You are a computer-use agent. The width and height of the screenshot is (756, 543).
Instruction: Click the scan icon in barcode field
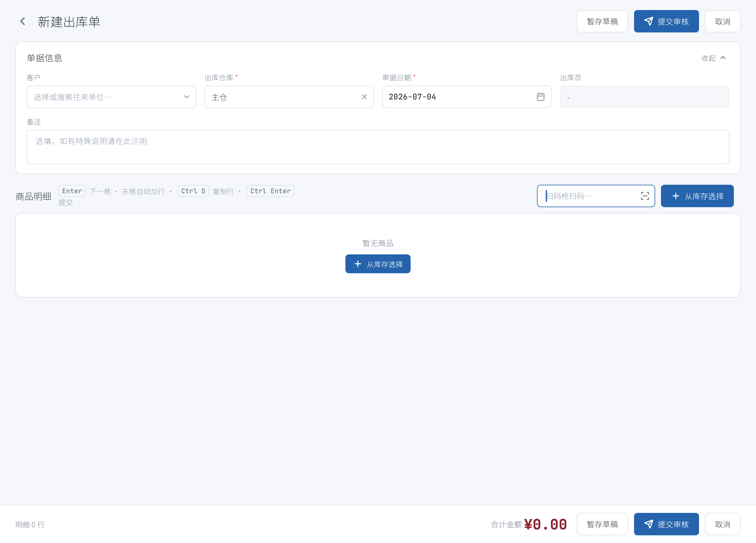coord(645,196)
